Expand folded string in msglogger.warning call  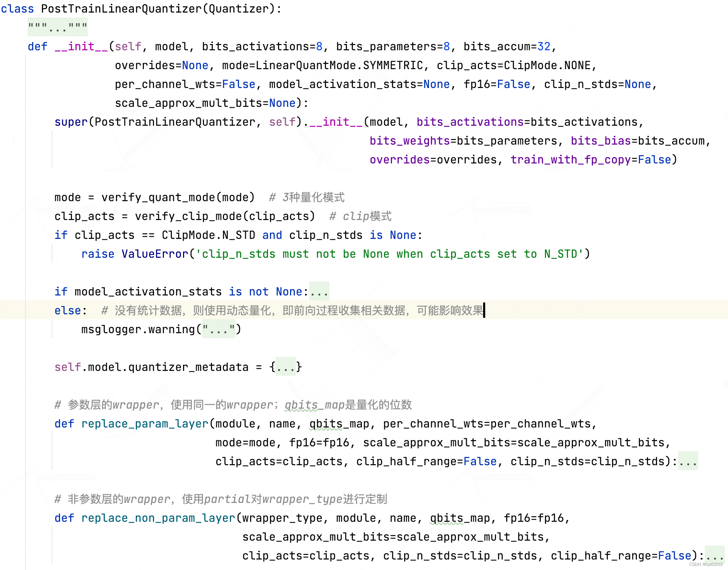219,329
